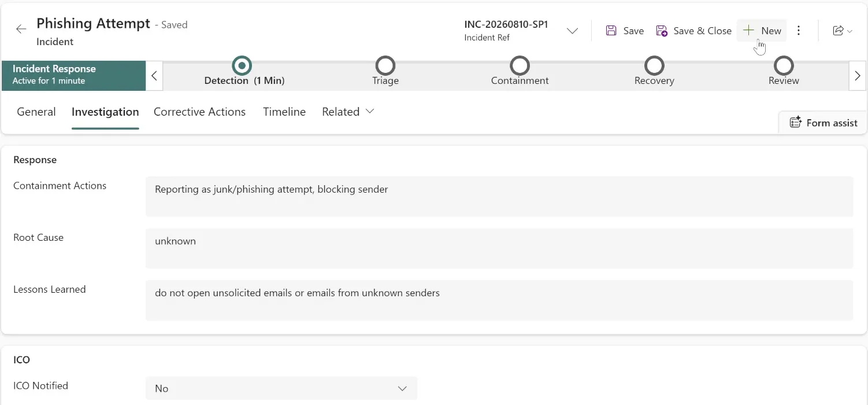868x405 pixels.
Task: Click the Containment stage label
Action: 520,80
